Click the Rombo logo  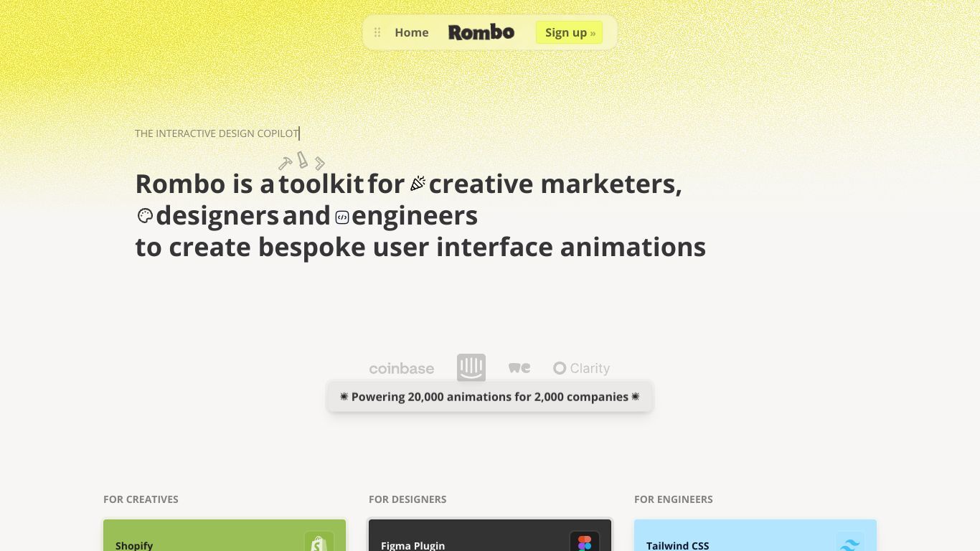pos(481,32)
